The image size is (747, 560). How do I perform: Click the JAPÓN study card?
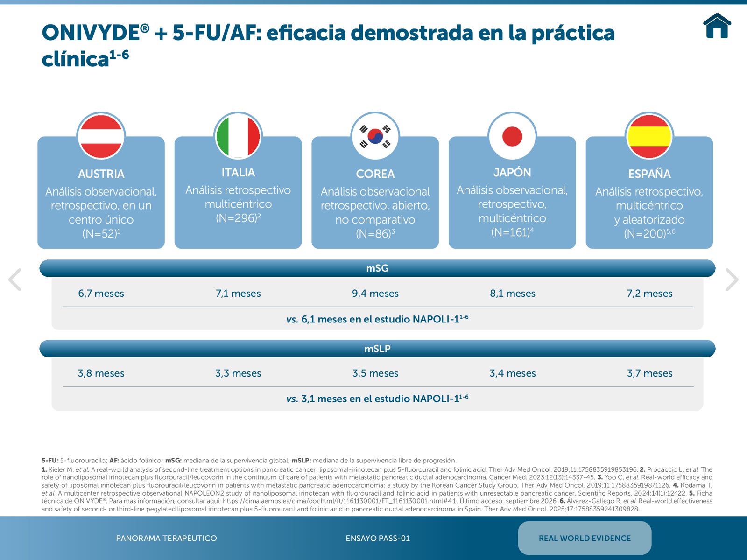click(512, 192)
